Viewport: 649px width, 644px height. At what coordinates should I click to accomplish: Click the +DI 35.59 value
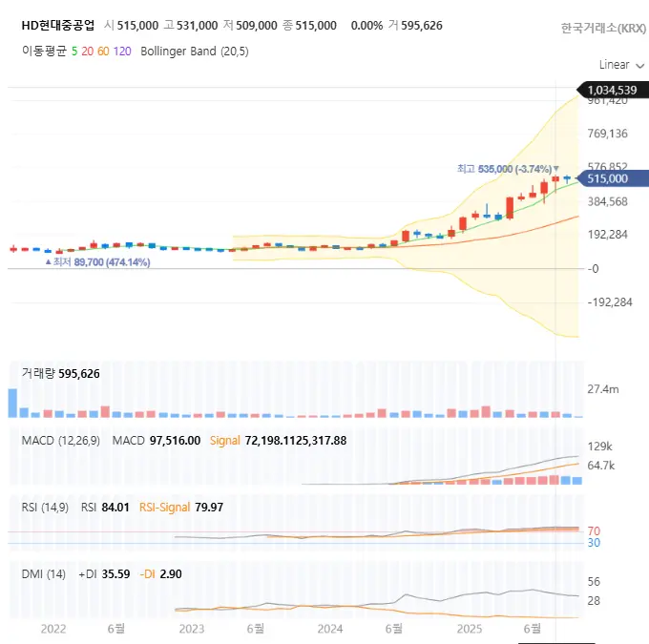tap(104, 574)
